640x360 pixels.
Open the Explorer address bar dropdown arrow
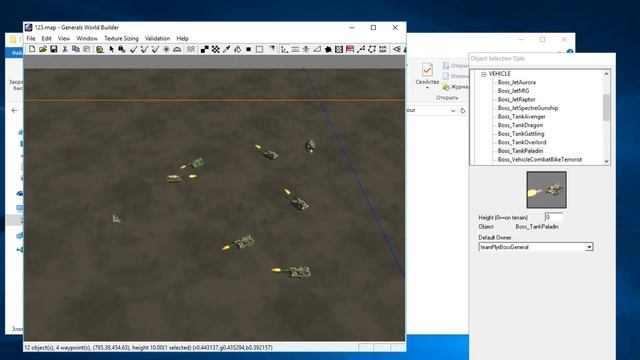click(453, 111)
